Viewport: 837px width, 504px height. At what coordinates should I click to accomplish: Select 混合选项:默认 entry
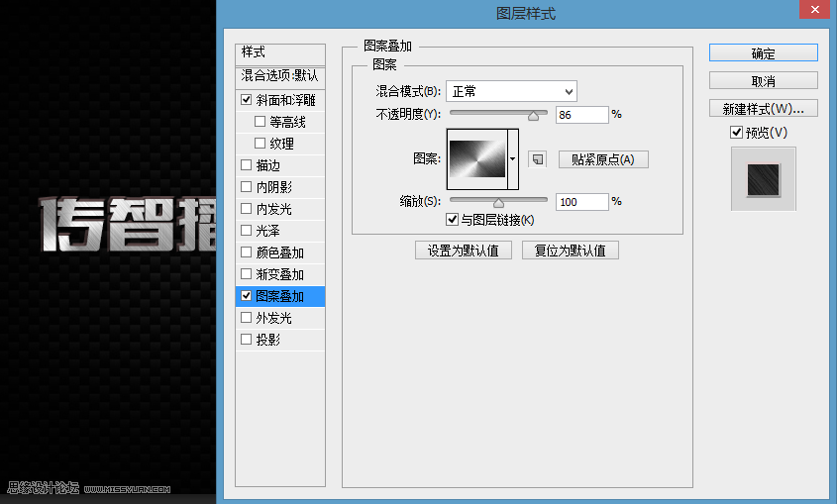tap(280, 75)
